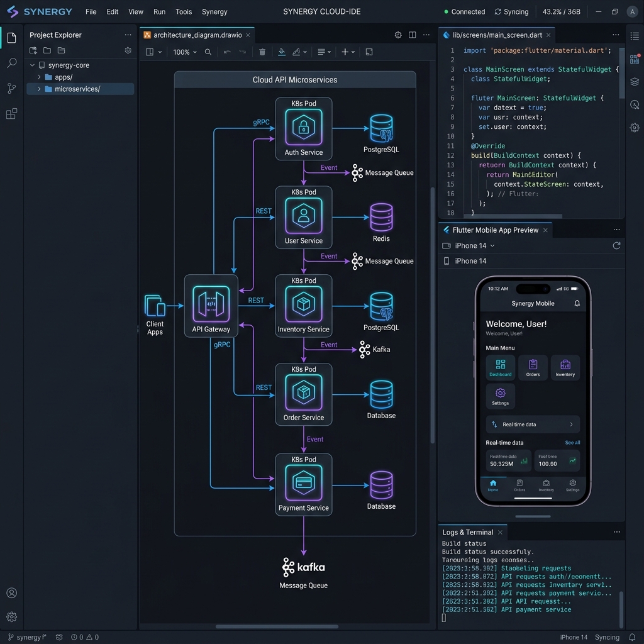Click Real time data row in phone preview
644x644 pixels.
coord(533,425)
